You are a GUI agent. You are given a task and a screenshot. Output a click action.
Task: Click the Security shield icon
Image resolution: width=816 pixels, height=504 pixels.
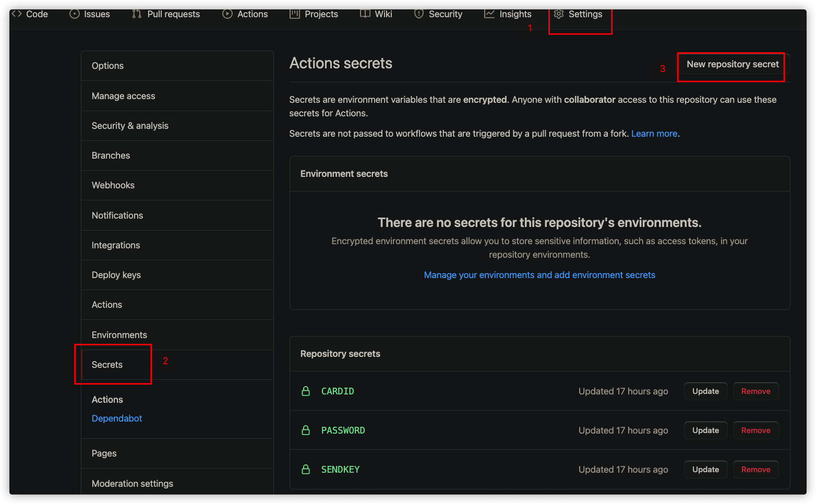click(419, 14)
